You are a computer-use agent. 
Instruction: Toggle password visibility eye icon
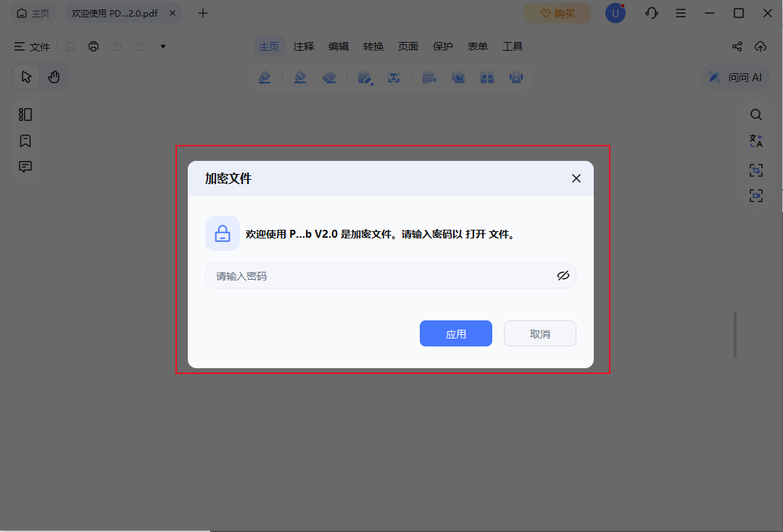[563, 275]
